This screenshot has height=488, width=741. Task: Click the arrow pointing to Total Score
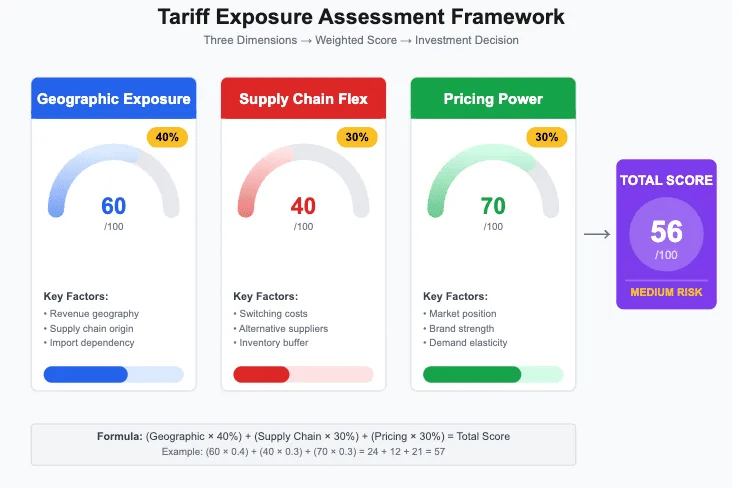(x=596, y=234)
